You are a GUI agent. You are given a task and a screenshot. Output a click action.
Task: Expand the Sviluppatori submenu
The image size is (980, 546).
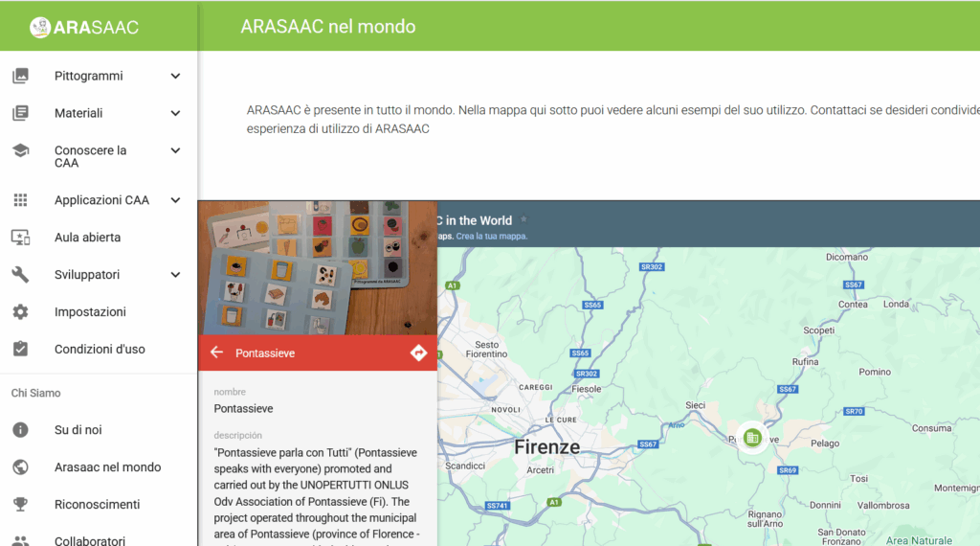[176, 275]
